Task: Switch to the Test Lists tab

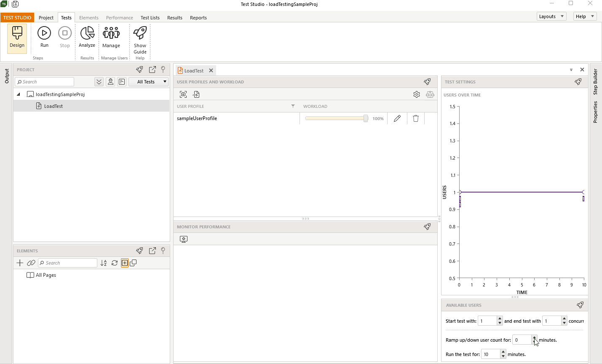Action: click(150, 18)
